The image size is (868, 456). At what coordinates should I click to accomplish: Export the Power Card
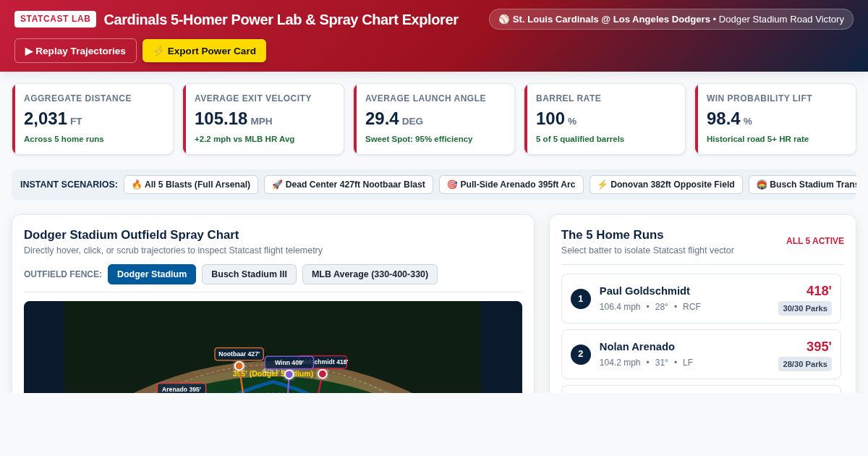coord(204,51)
